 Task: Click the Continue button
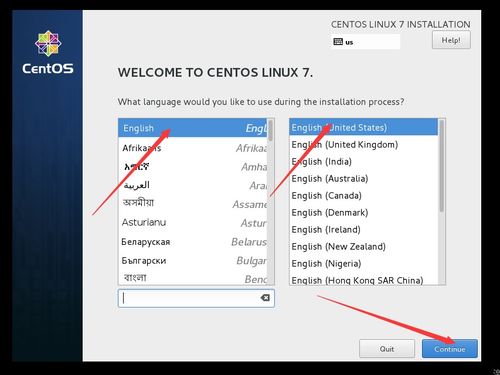click(449, 349)
